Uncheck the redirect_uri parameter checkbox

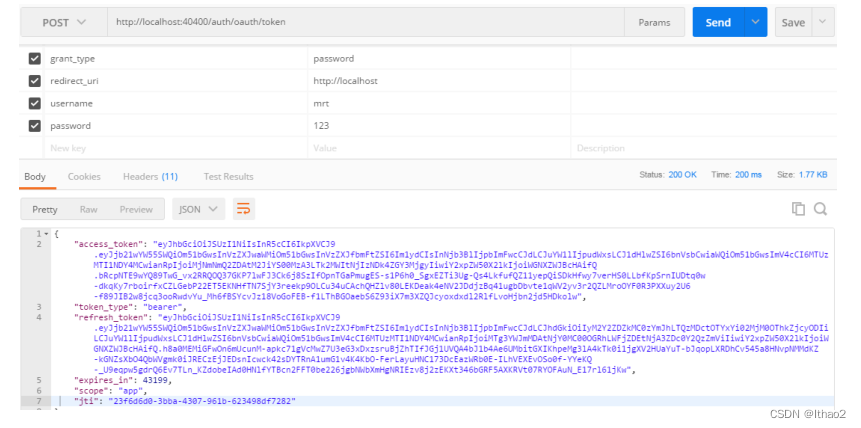tap(35, 81)
